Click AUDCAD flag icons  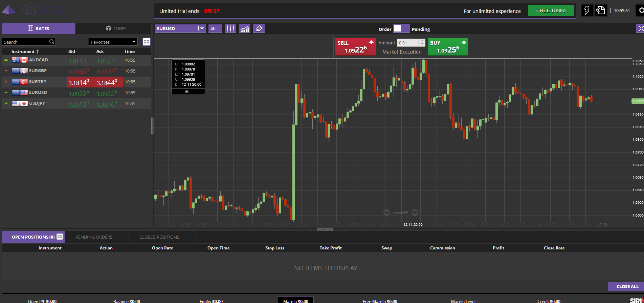click(20, 60)
